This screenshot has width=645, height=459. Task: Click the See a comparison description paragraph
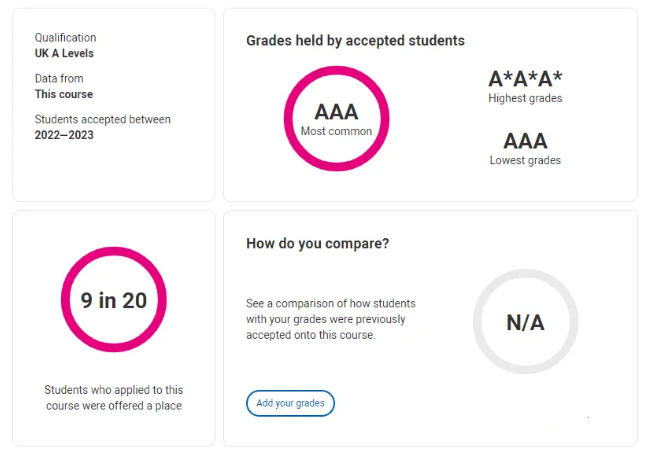[x=331, y=319]
